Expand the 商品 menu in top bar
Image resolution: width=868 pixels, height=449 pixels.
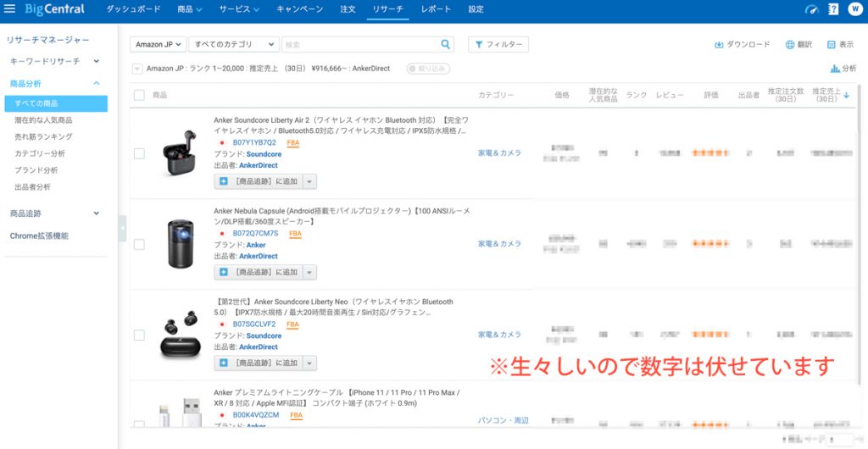[x=190, y=9]
